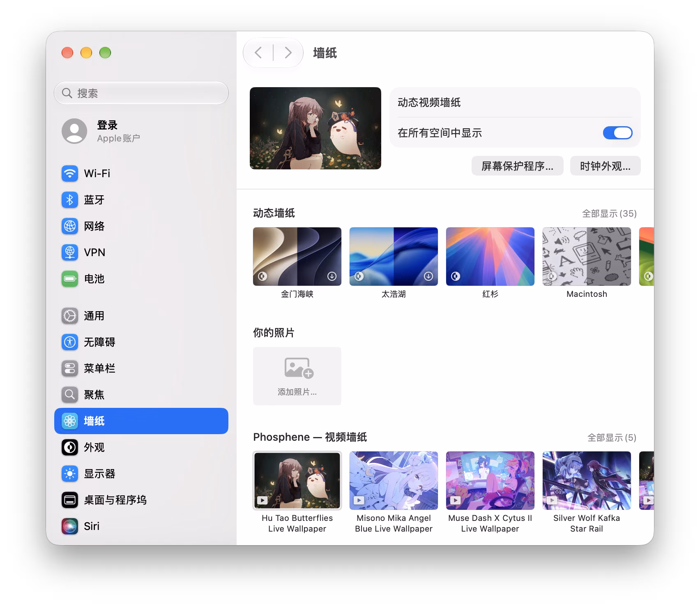Select the Macintosh wallpaper thumbnail
Image resolution: width=700 pixels, height=606 pixels.
(x=587, y=257)
